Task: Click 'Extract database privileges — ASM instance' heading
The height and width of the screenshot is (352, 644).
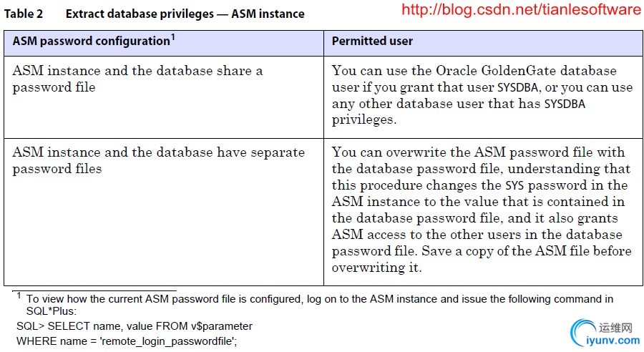Action: (185, 14)
